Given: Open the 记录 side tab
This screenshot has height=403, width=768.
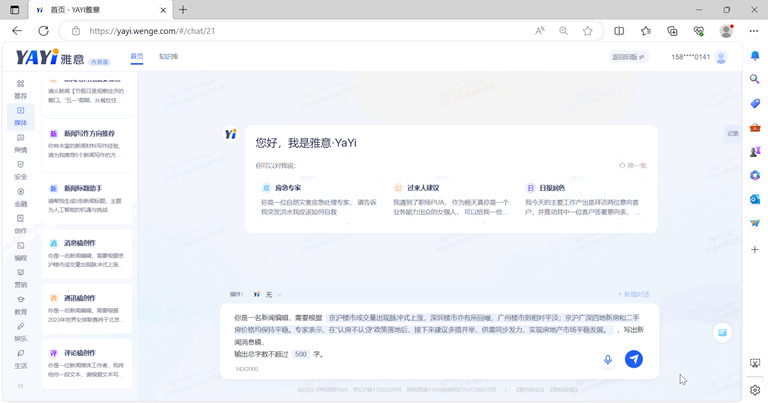Looking at the screenshot, I should tap(733, 133).
